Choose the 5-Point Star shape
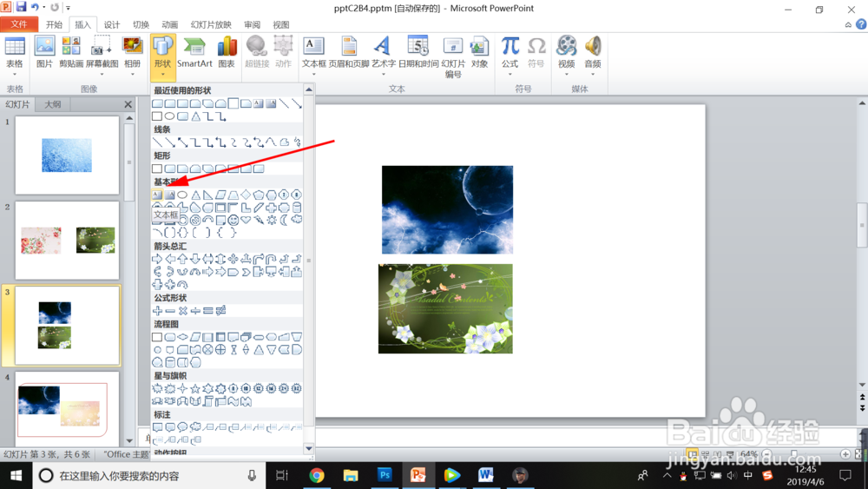The image size is (868, 489). [194, 389]
